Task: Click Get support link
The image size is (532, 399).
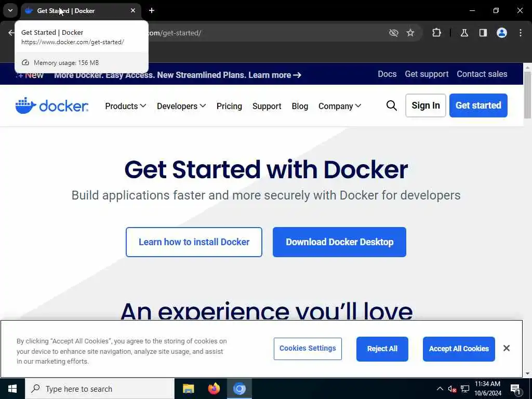Action: click(x=427, y=74)
